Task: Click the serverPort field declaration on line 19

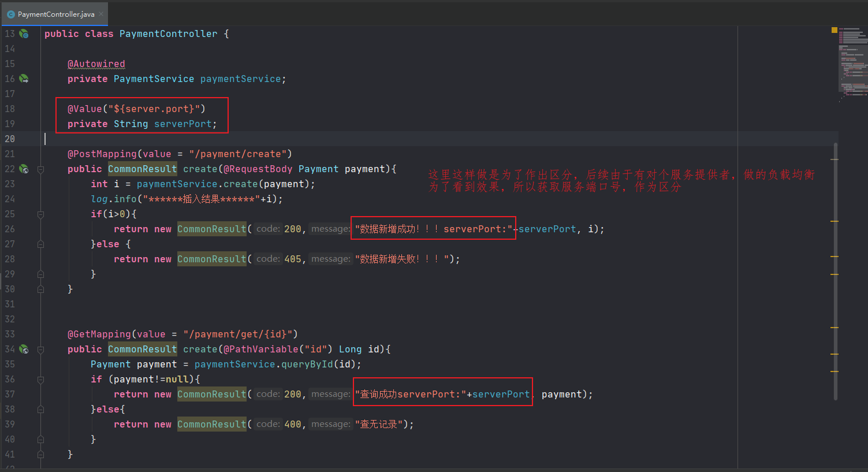Action: (x=183, y=124)
